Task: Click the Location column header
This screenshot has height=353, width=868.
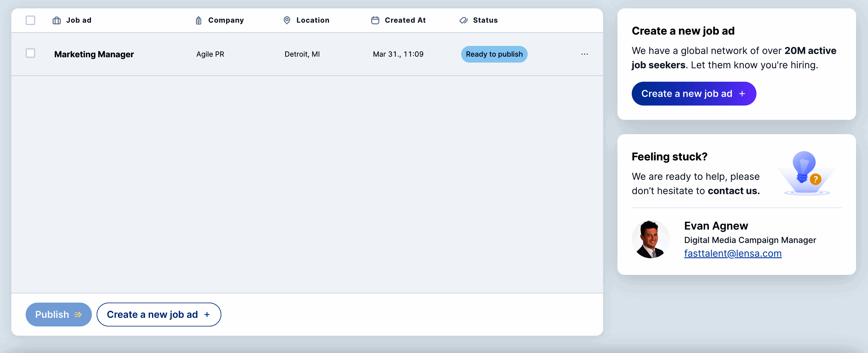Action: click(312, 20)
